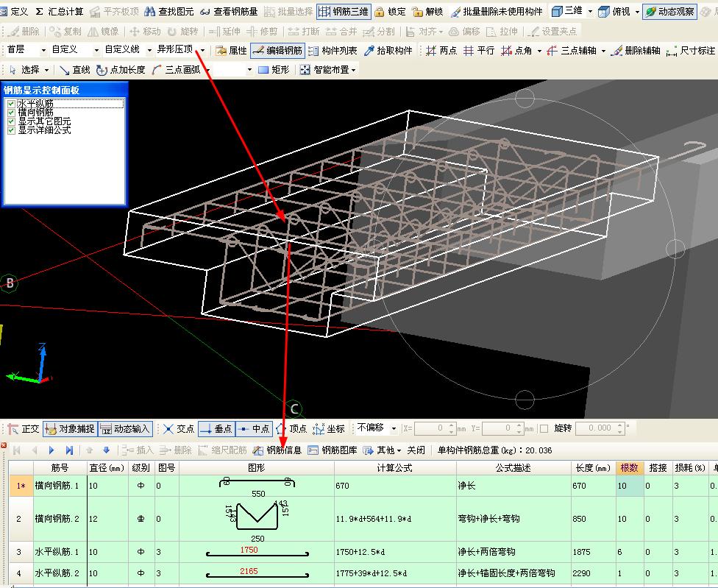This screenshot has width=718, height=588.
Task: Click the rotation angle input field
Action: [x=600, y=428]
